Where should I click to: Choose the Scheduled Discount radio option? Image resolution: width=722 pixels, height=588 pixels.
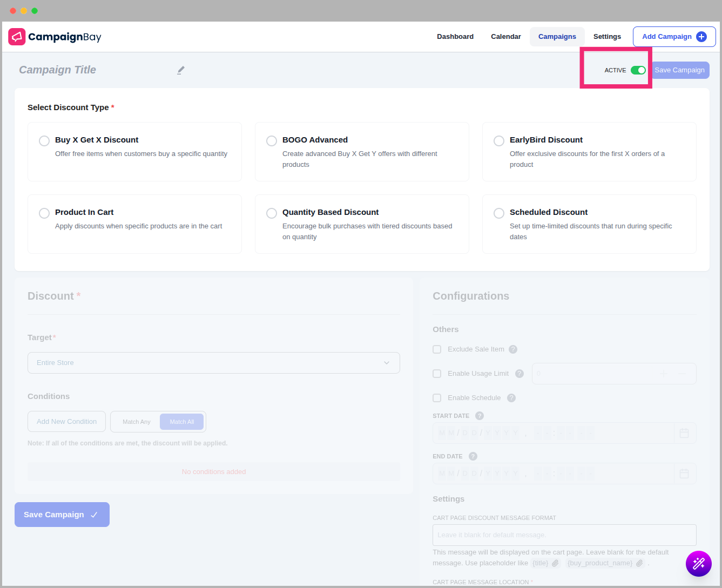click(x=499, y=213)
